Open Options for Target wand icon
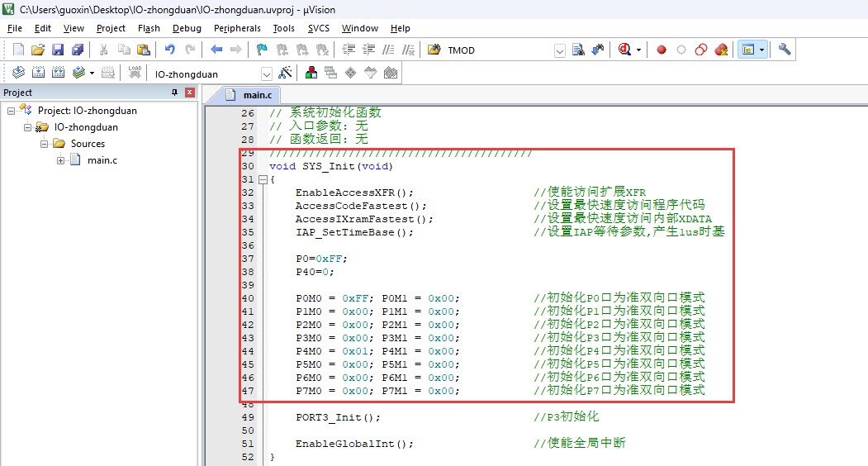This screenshot has width=868, height=466. (x=285, y=73)
